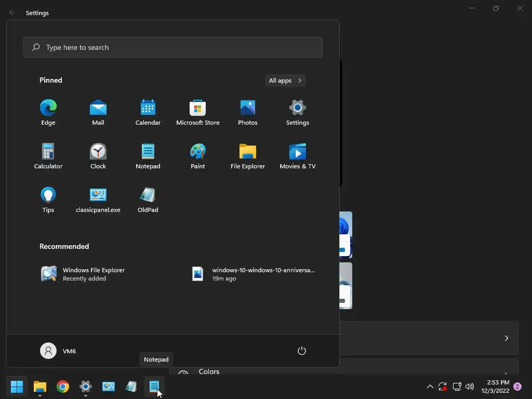Viewport: 532px width, 399px height.
Task: Click the Start button on the taskbar
Action: 17,387
